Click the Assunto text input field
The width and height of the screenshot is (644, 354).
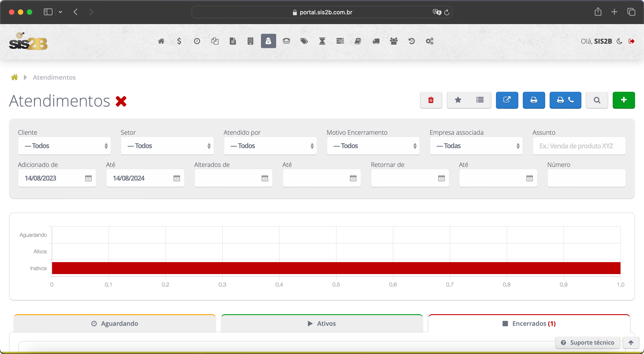(x=579, y=146)
